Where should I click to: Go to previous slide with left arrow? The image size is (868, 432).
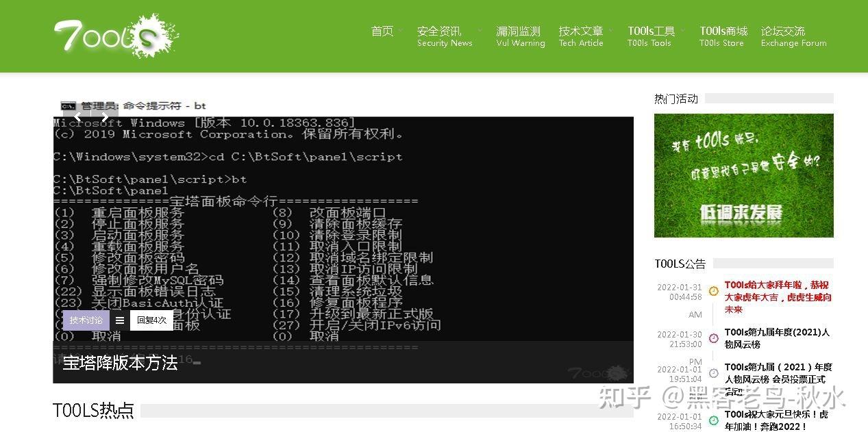[77, 116]
